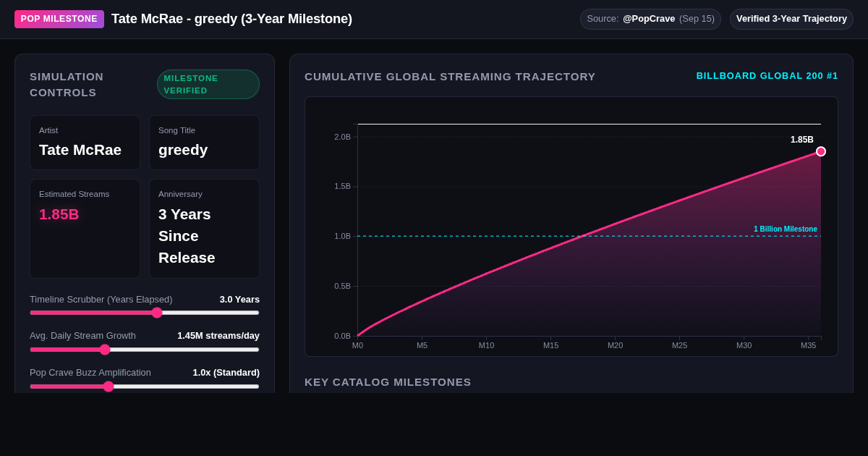
Task: Click the 1.0B y-axis label
Action: coord(342,236)
